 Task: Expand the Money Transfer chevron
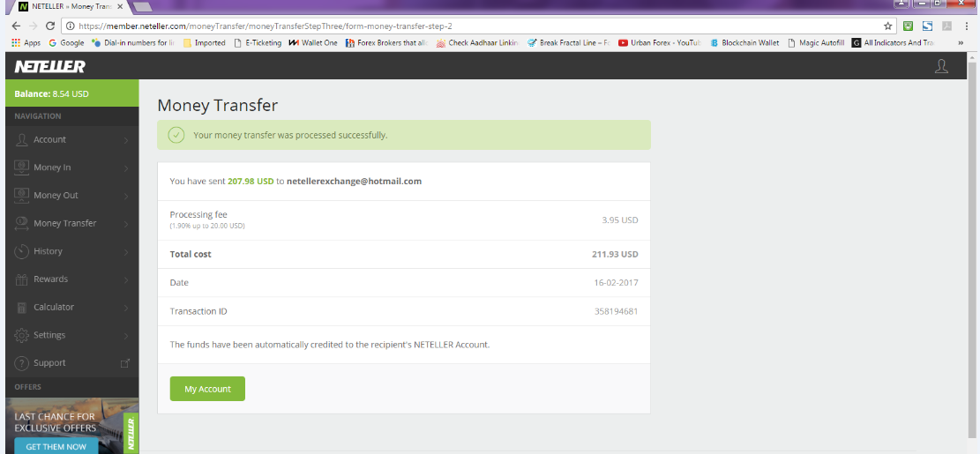click(125, 224)
